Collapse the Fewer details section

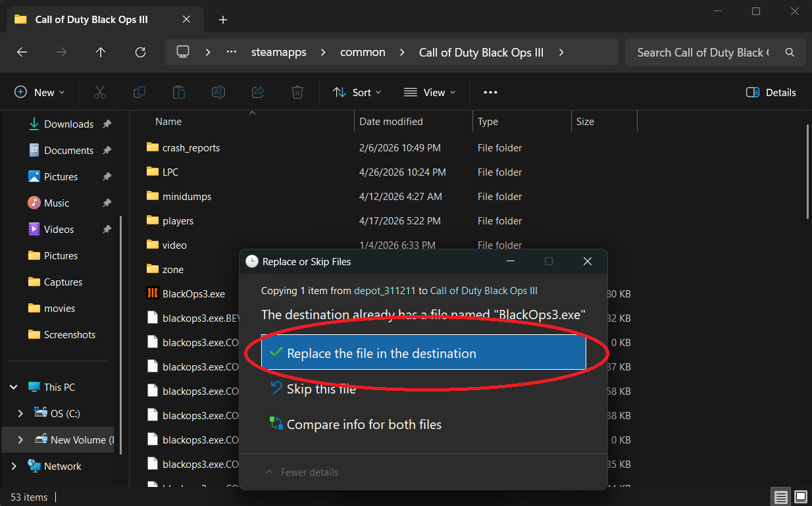301,472
